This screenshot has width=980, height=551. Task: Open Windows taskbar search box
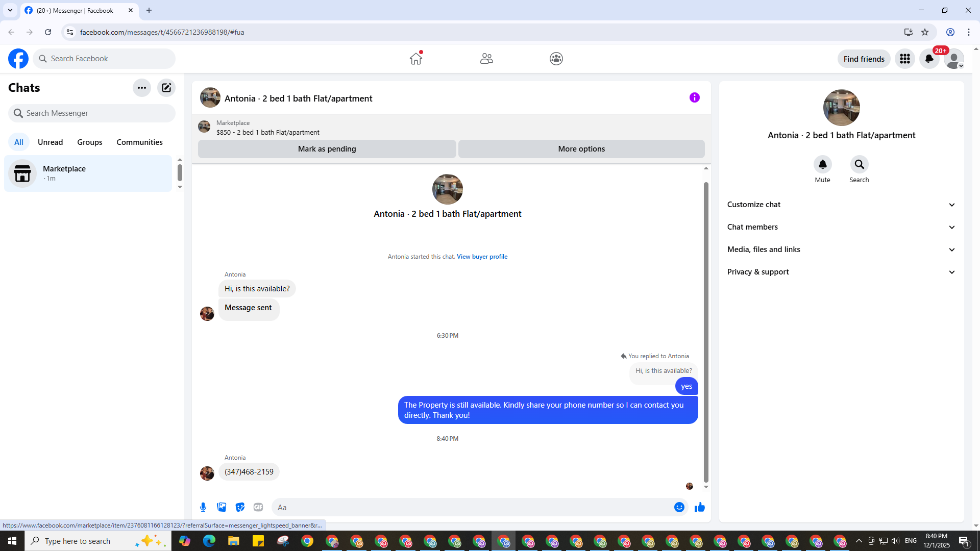pyautogui.click(x=98, y=541)
